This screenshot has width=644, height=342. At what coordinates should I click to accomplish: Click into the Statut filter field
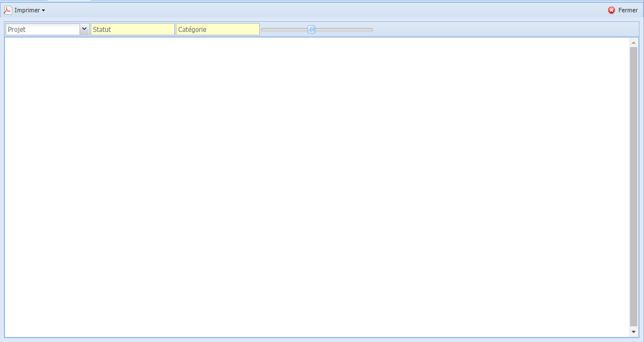pos(132,29)
